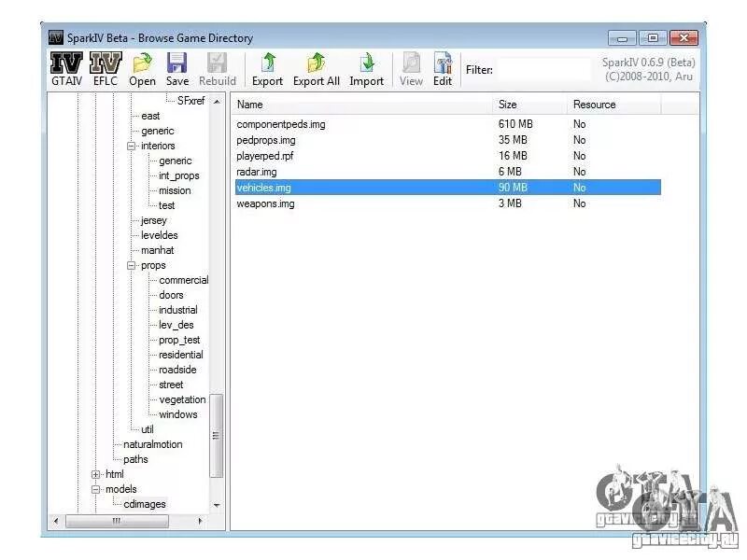Screen dimensions: 747x560
Task: Select the leveldes folder
Action: coord(160,235)
